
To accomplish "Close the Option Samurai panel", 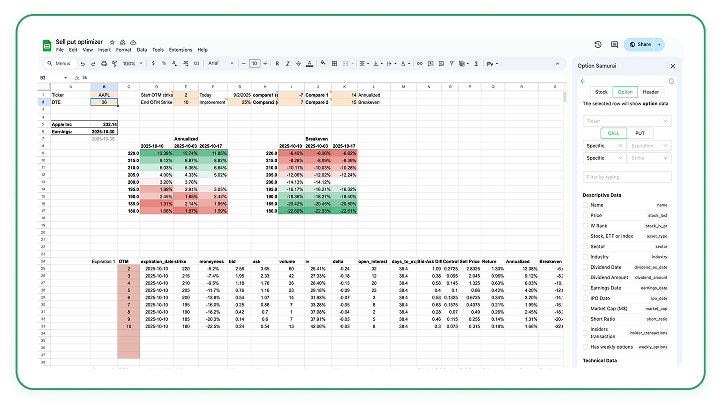I will click(672, 66).
